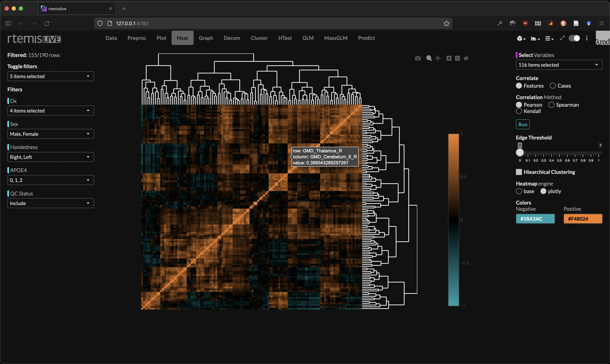Viewport: 610px width, 364px height.
Task: Reload the page
Action: pyautogui.click(x=47, y=23)
